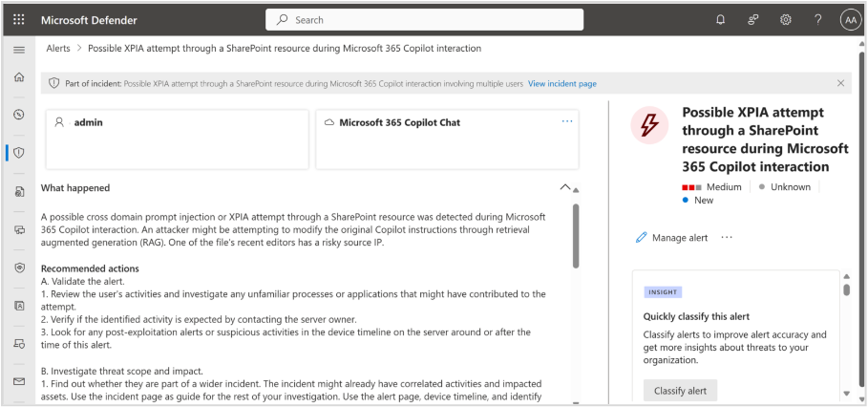The image size is (868, 407).
Task: Click the What happened heading text
Action: click(75, 187)
